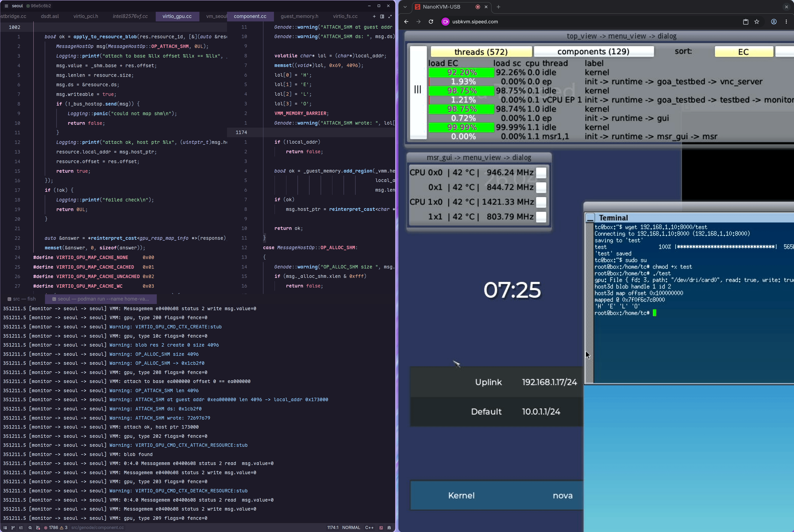Click the Terminal window's left scrollbar
Image resolution: width=794 pixels, height=532 pixels.
point(589,303)
